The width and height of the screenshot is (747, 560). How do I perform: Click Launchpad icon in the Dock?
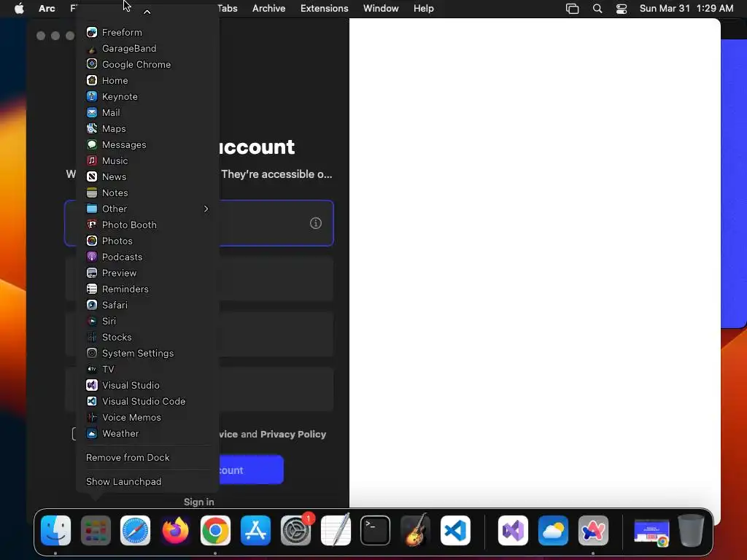(x=96, y=530)
